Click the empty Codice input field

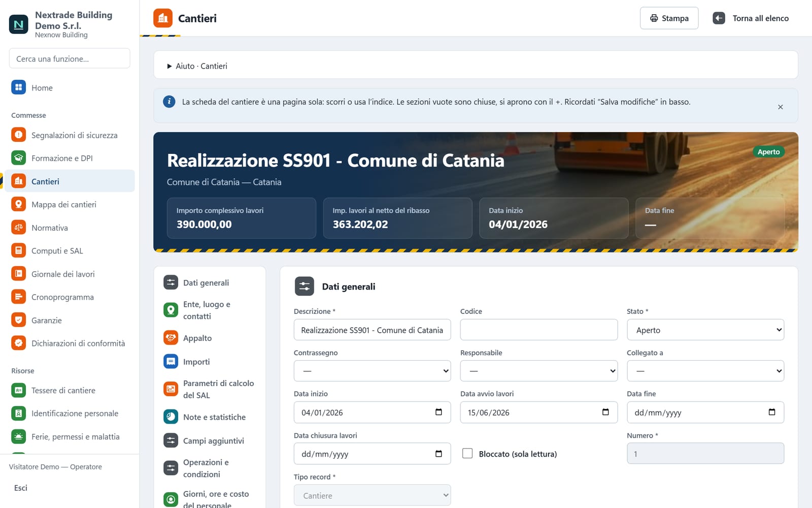pos(538,330)
